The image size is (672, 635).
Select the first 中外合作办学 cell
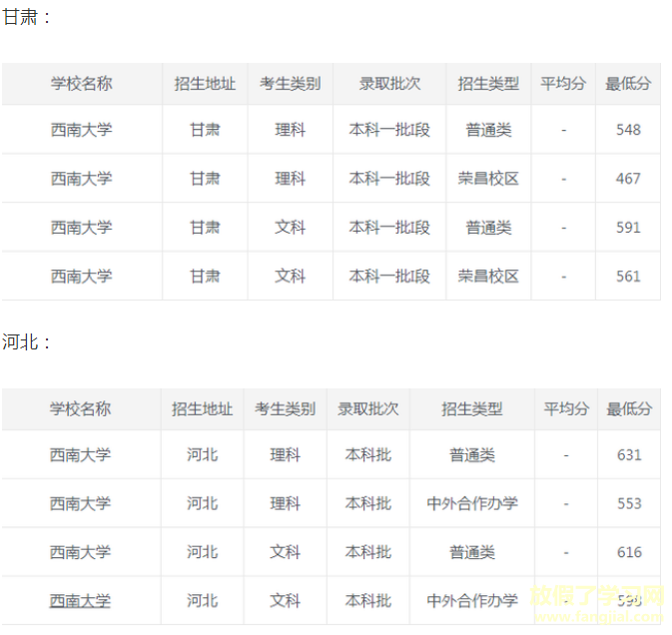coord(472,503)
